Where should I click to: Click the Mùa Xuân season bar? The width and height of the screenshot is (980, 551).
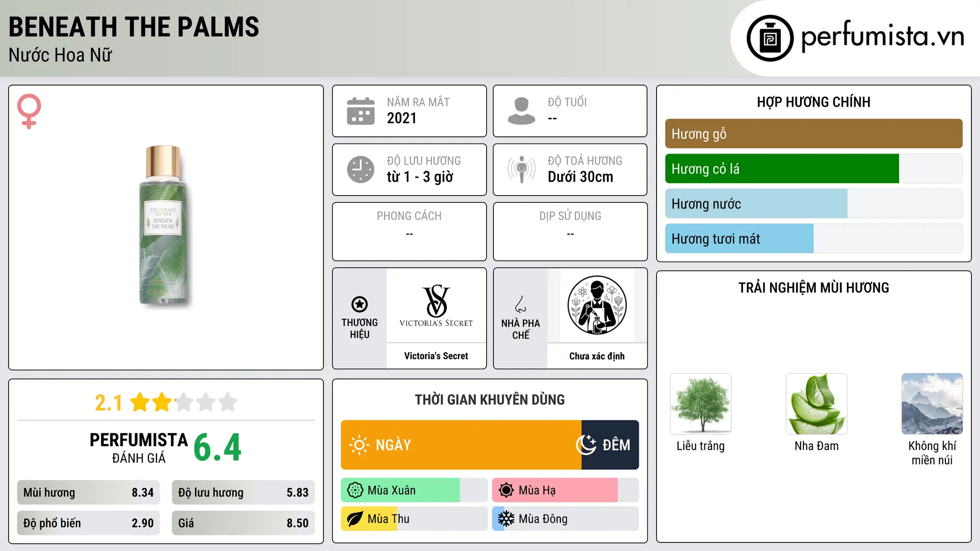coord(414,490)
